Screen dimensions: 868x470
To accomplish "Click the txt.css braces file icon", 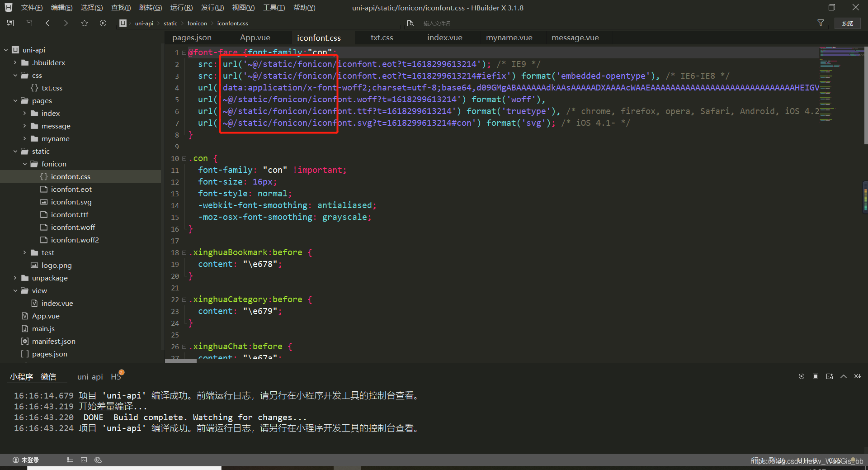I will point(34,88).
